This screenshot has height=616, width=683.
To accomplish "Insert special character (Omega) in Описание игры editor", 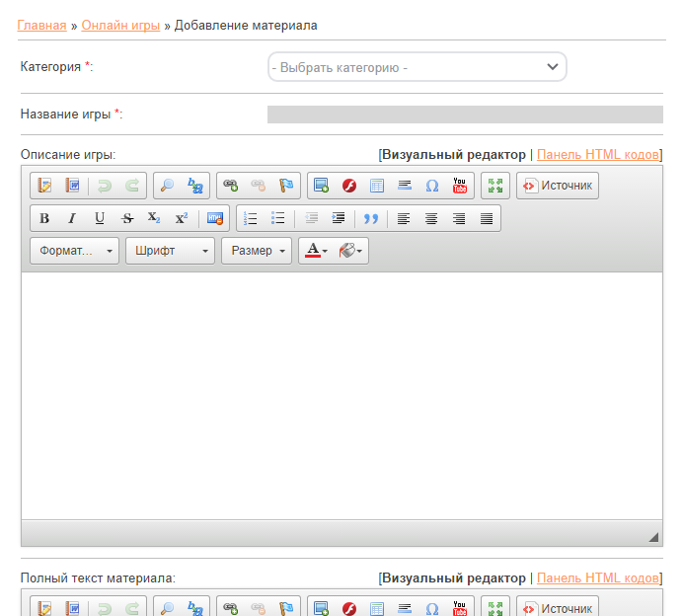I will [x=432, y=186].
